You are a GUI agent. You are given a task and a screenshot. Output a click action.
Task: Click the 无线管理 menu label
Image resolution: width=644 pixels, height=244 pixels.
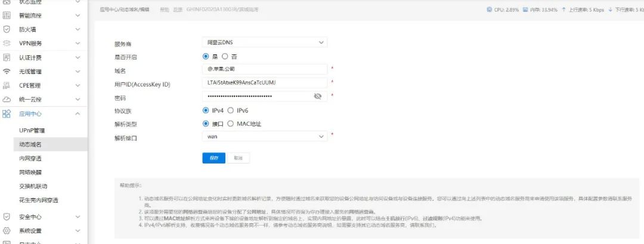coord(30,72)
